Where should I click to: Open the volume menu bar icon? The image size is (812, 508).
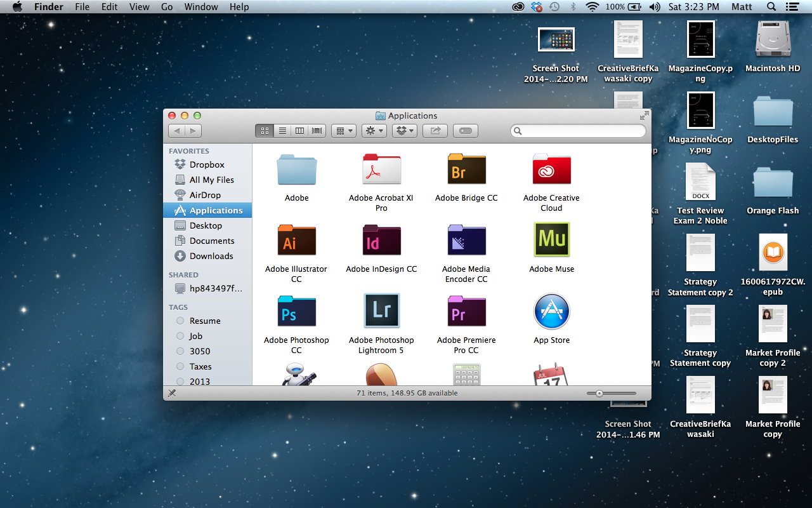[x=655, y=7]
